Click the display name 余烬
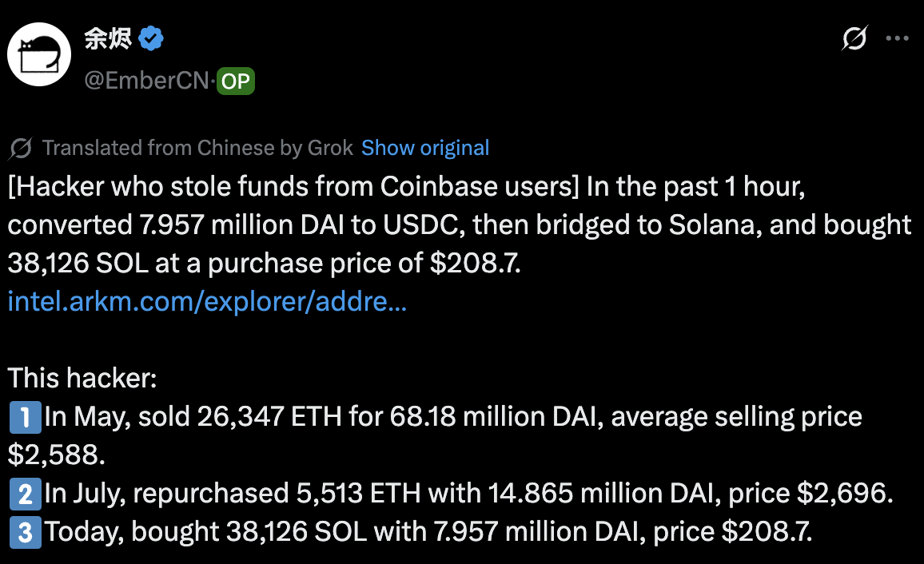 [108, 38]
